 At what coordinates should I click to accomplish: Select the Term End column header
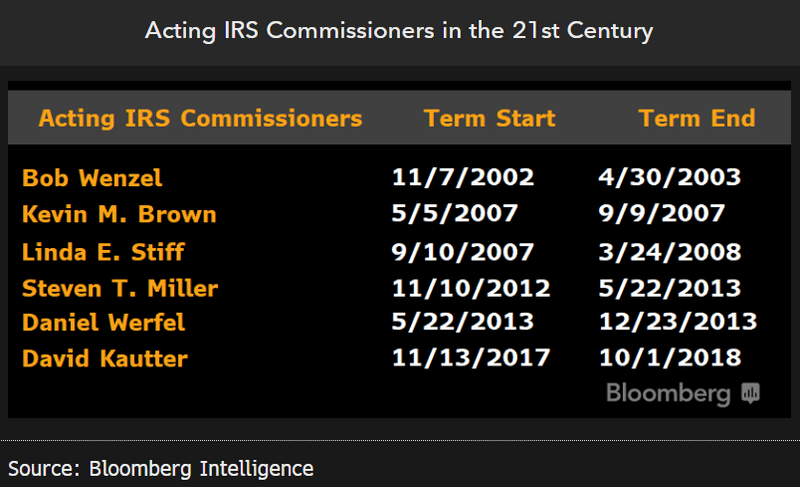pos(696,119)
